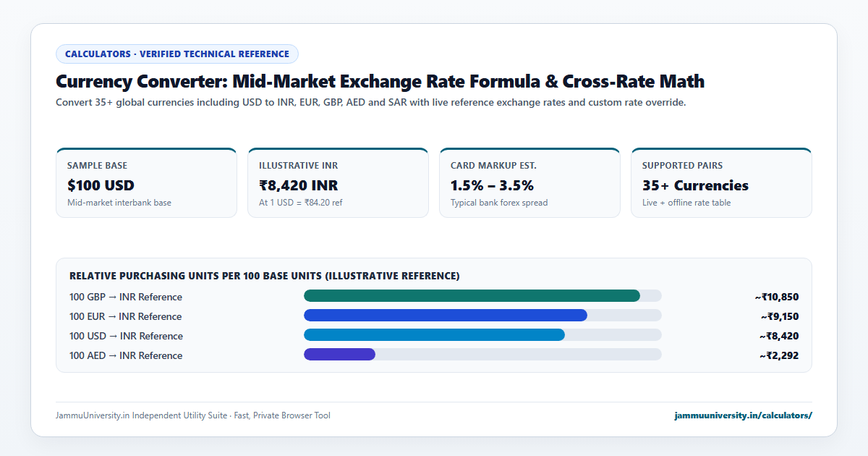Screen dimensions: 868x456
Task: Select the Card Markup Est. card
Action: pos(529,183)
